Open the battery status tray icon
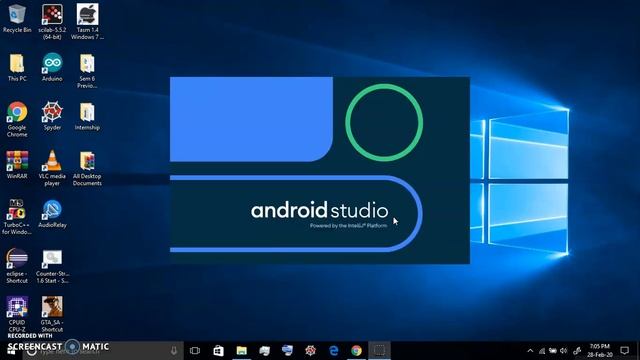The height and width of the screenshot is (360, 640). coord(553,351)
